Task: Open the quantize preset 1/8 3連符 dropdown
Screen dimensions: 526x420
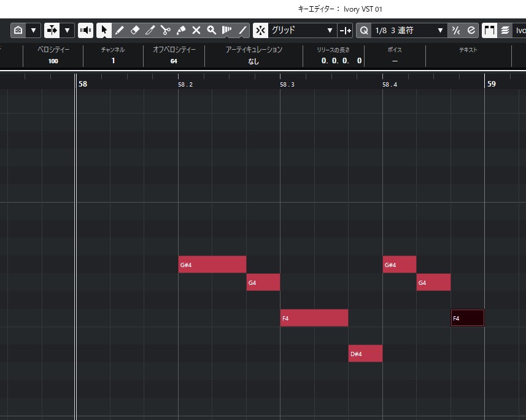Action: (409, 30)
